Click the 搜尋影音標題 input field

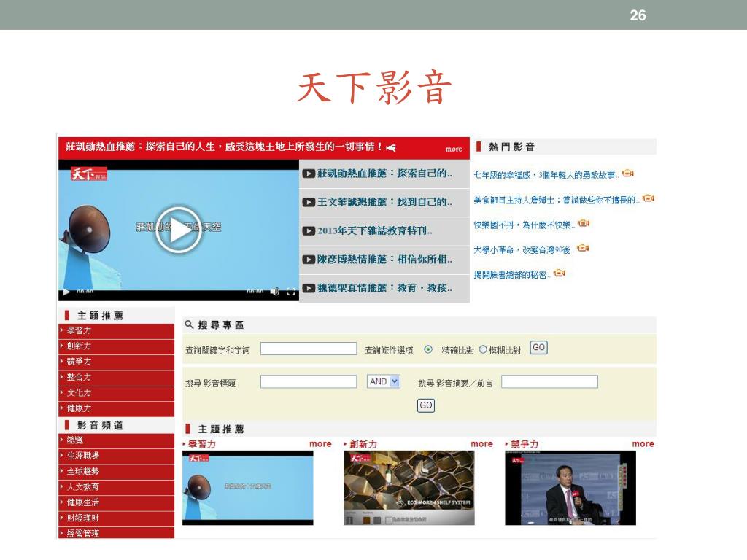pos(309,381)
